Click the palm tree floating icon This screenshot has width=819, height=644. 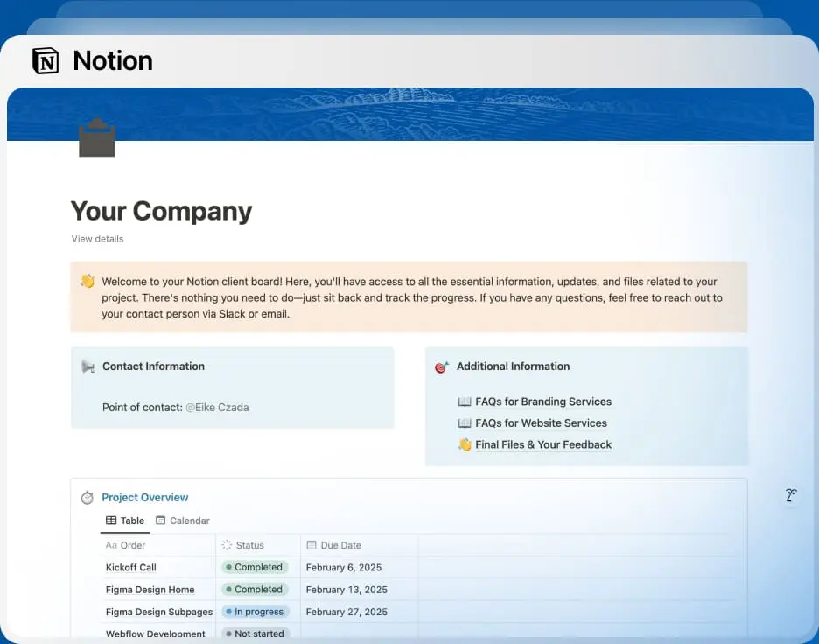click(791, 495)
